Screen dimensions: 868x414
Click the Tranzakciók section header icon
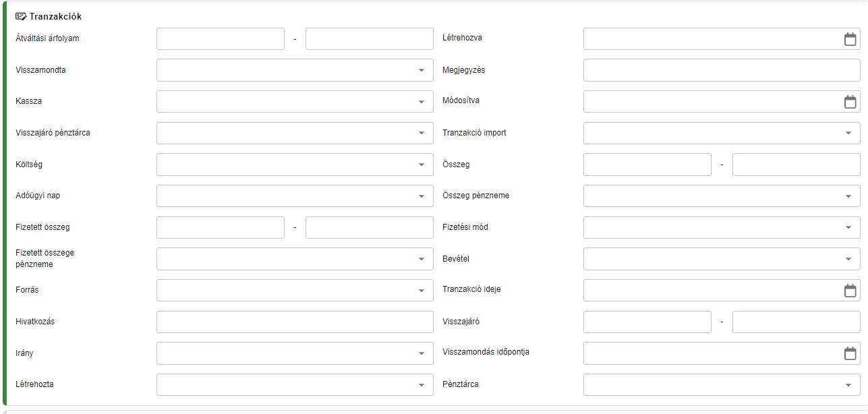[x=21, y=16]
